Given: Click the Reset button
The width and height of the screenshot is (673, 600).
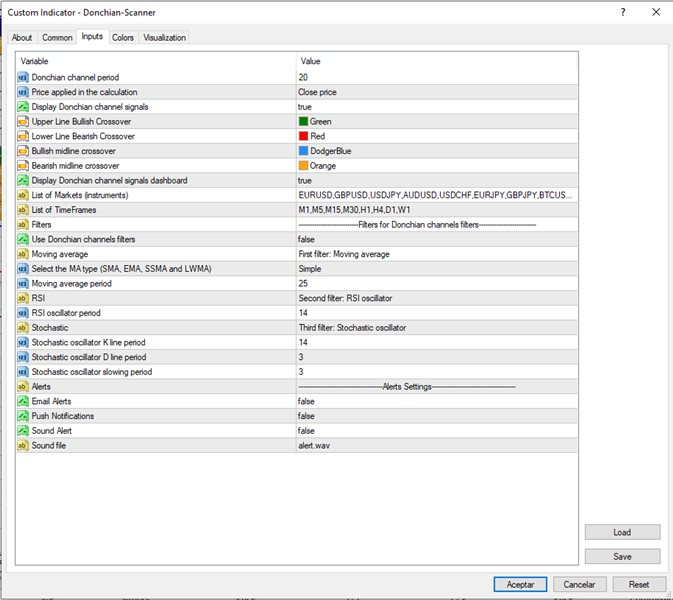Looking at the screenshot, I should tap(639, 585).
